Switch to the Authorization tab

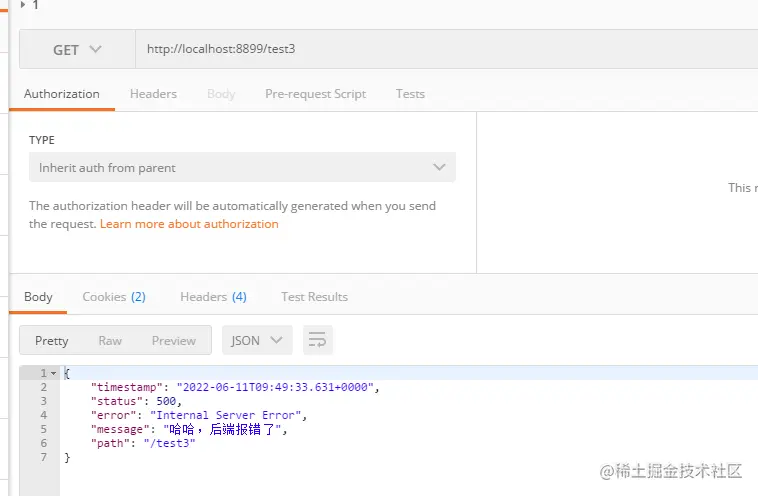point(62,94)
